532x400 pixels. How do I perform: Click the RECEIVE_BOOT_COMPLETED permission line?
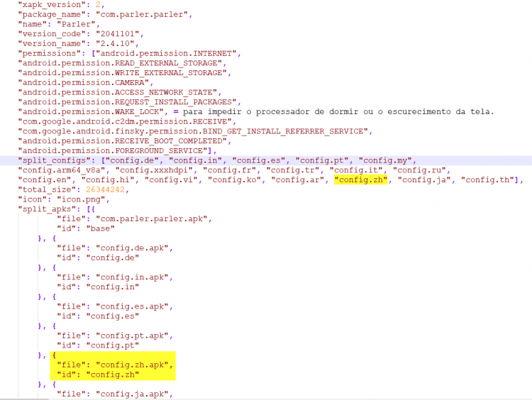pos(122,141)
